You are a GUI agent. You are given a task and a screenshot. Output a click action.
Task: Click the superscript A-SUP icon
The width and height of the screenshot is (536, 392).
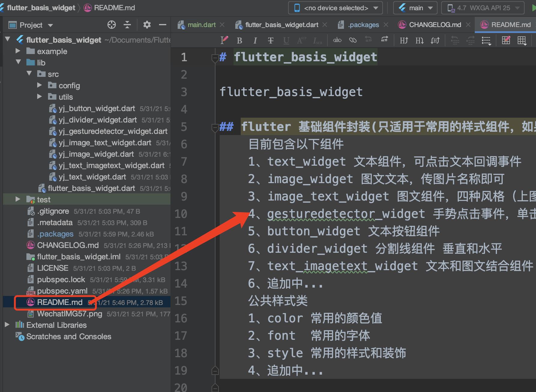click(x=301, y=40)
